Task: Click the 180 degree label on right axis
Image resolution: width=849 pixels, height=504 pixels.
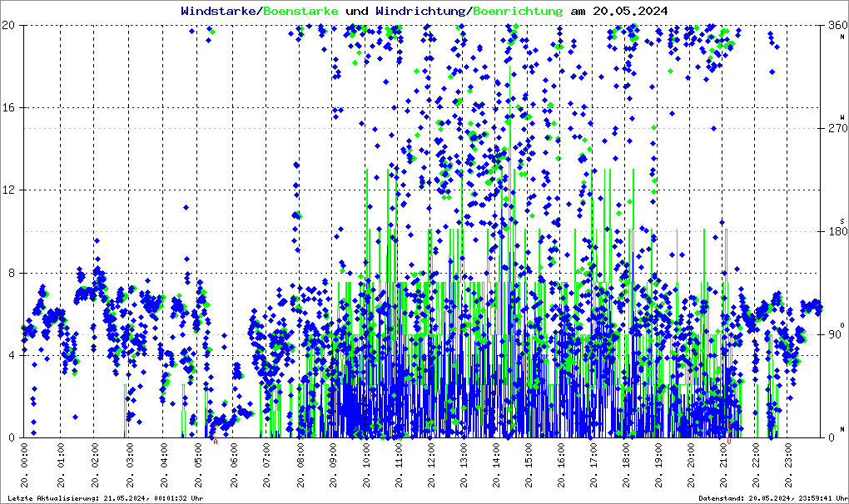Action: pyautogui.click(x=835, y=231)
